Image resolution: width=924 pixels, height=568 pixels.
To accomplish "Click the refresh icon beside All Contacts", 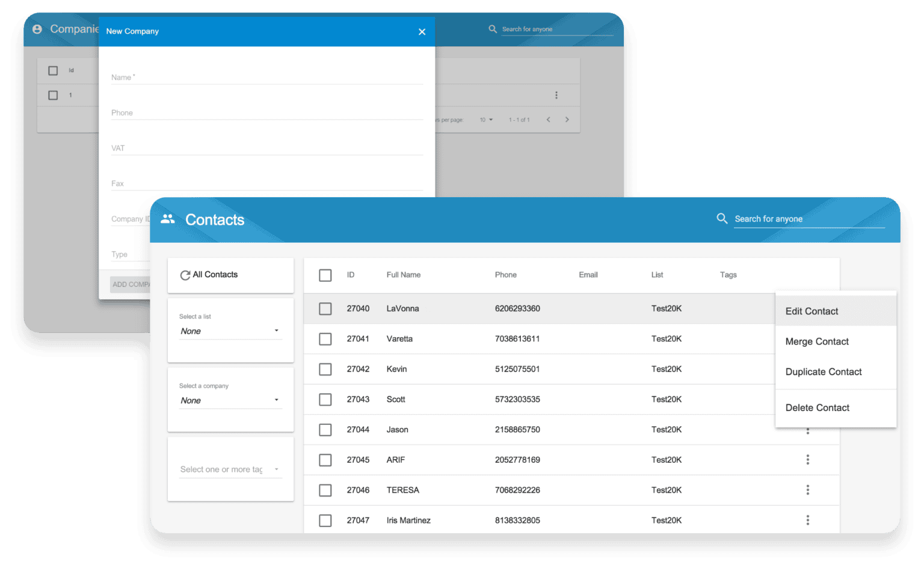I will click(x=185, y=275).
